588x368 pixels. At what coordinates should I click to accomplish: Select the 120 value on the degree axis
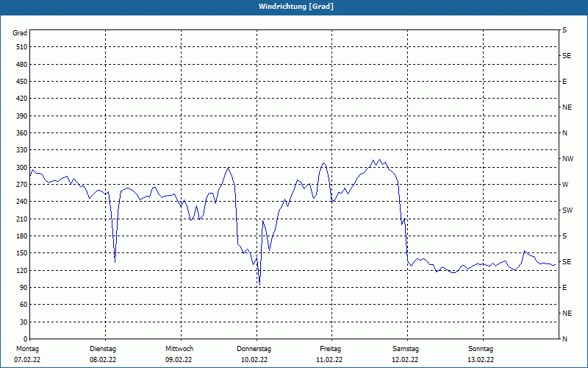22,270
